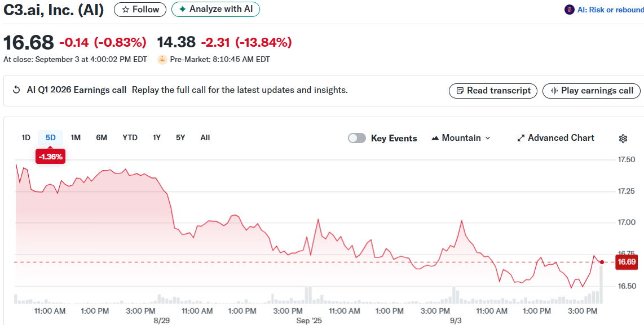This screenshot has height=325, width=644.
Task: Click the C3.ai, Inc. (AI) title
Action: (54, 10)
